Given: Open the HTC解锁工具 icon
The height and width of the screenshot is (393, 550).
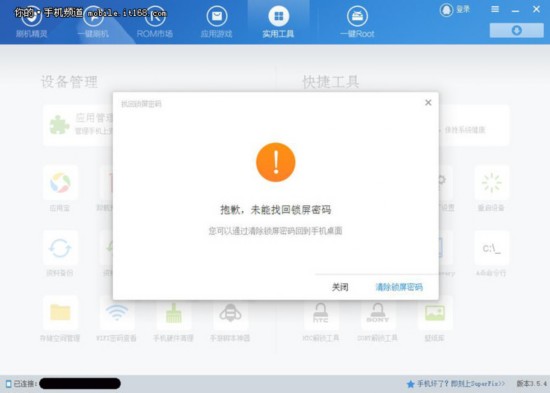Looking at the screenshot, I should click(x=321, y=313).
